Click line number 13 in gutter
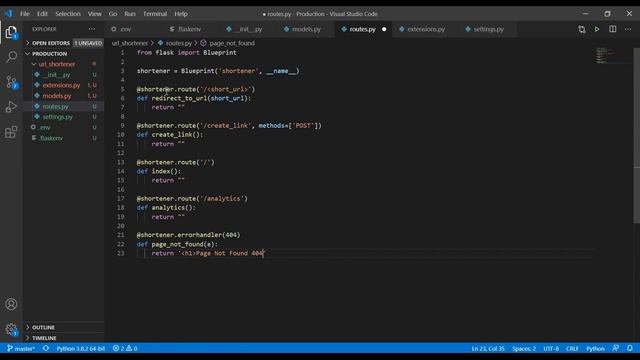 point(121,162)
